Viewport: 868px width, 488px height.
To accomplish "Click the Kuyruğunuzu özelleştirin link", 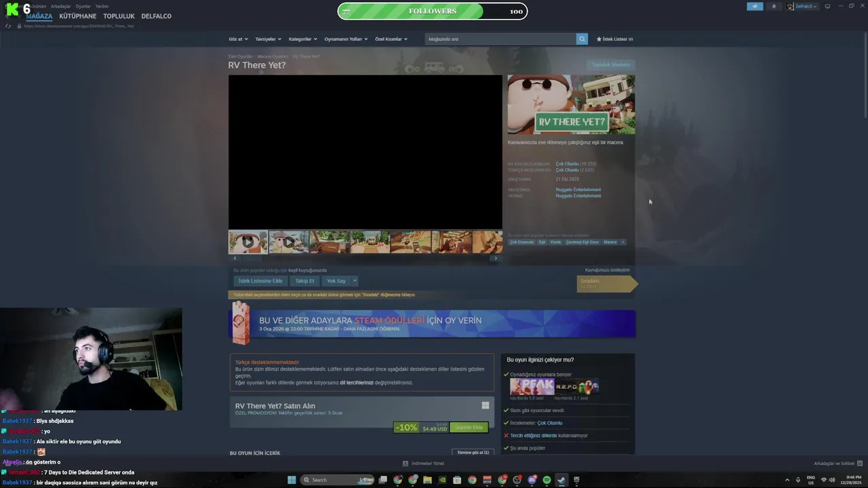I will 607,270.
